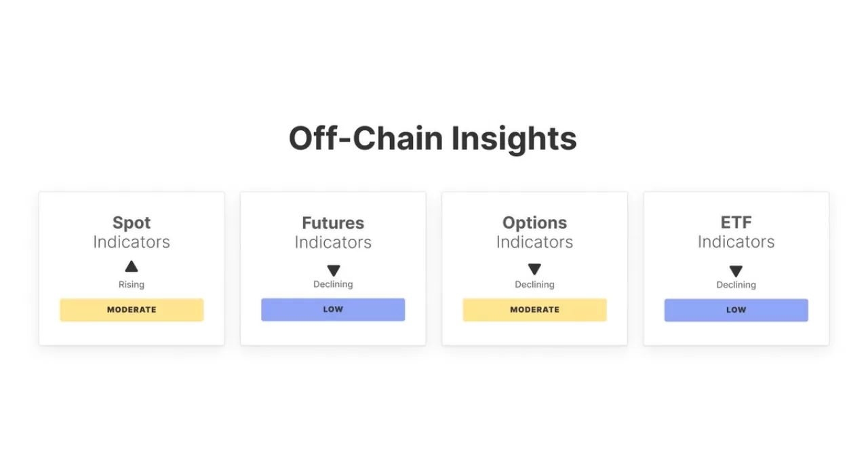Click the Rising label on Spot card
The image size is (868, 470).
click(x=132, y=285)
